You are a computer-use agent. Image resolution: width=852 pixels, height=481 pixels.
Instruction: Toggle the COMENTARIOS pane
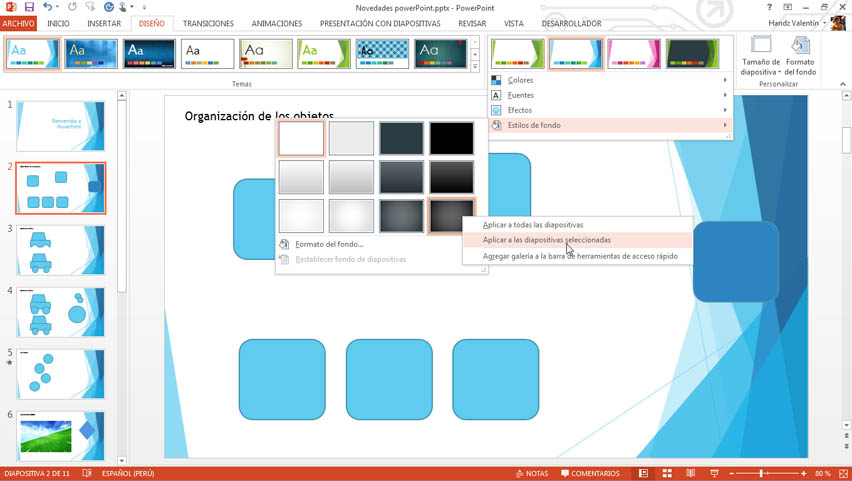590,473
